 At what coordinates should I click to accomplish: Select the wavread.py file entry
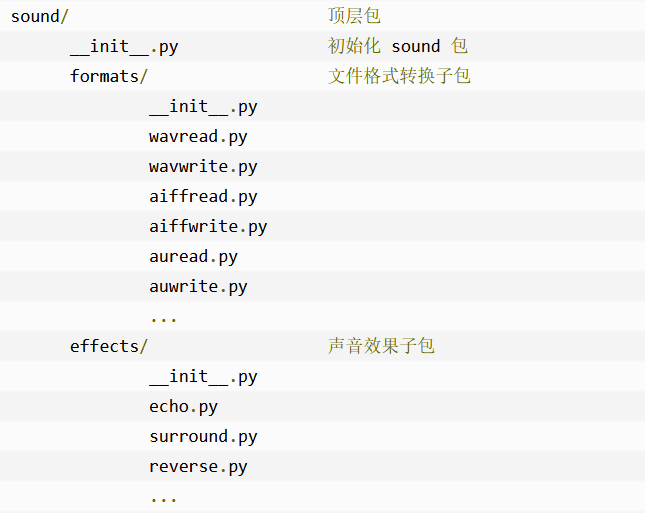198,136
